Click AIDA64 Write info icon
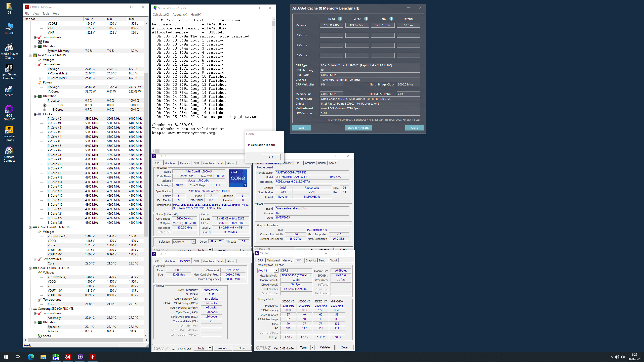The image size is (644, 362). 366,19
